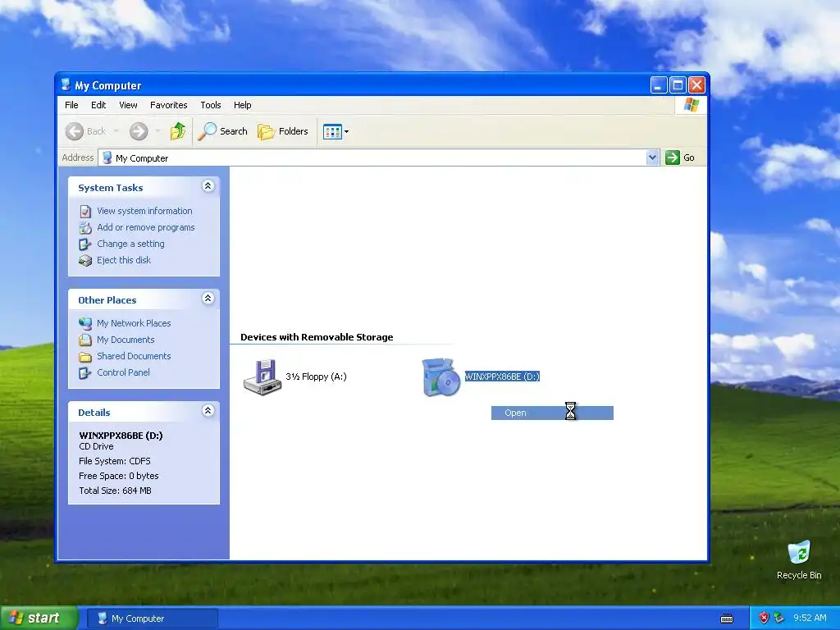The image size is (840, 630).
Task: Select the 3½ Floppy (A:) drive icon
Action: [x=262, y=377]
